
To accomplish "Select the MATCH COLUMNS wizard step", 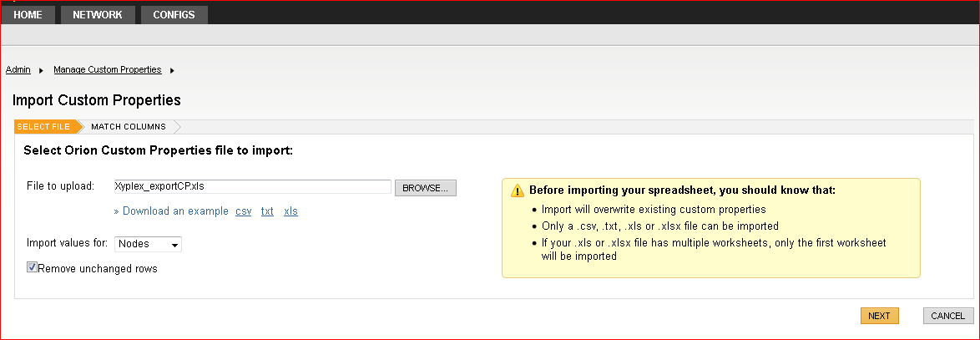I will 129,126.
